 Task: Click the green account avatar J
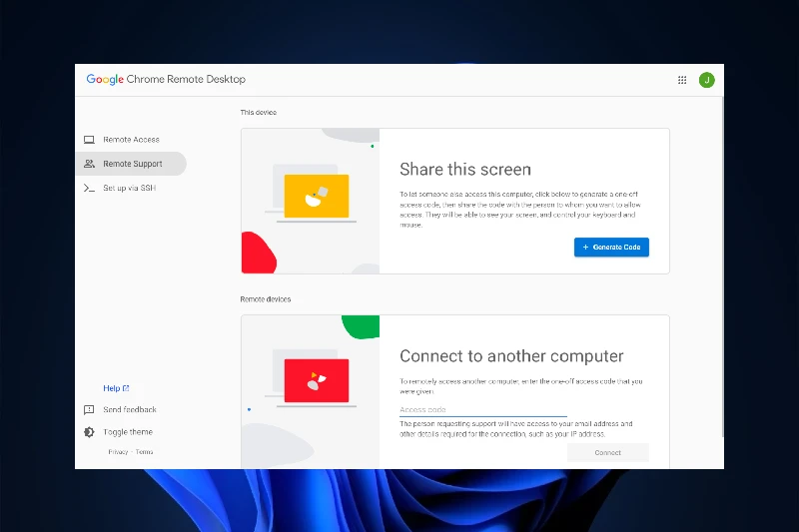pyautogui.click(x=707, y=80)
